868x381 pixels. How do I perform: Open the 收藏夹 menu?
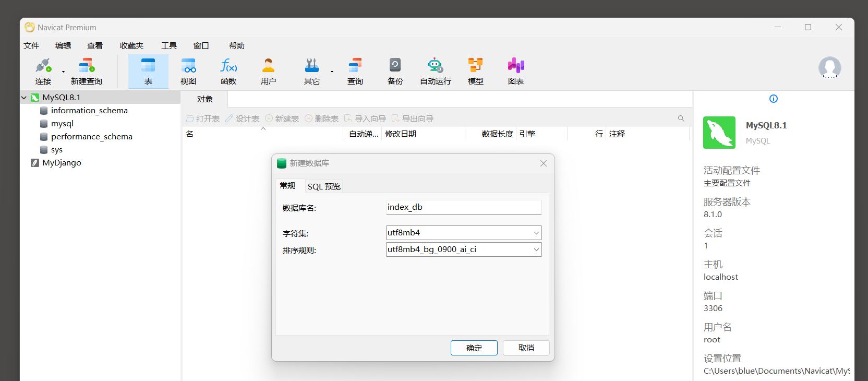coord(131,45)
